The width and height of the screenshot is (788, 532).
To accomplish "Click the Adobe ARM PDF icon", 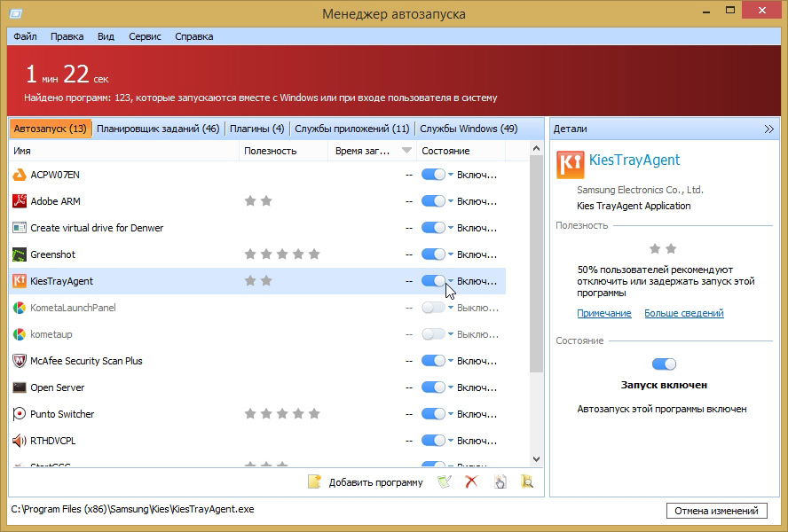I will (x=20, y=201).
